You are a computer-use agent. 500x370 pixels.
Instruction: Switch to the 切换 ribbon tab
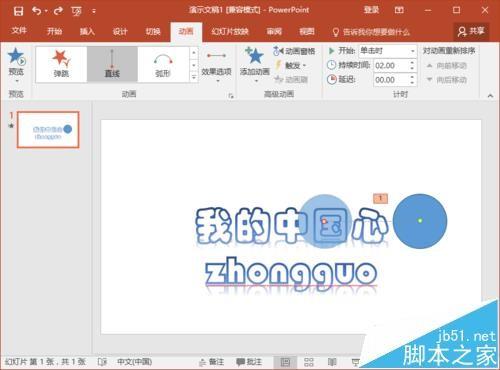tap(153, 31)
